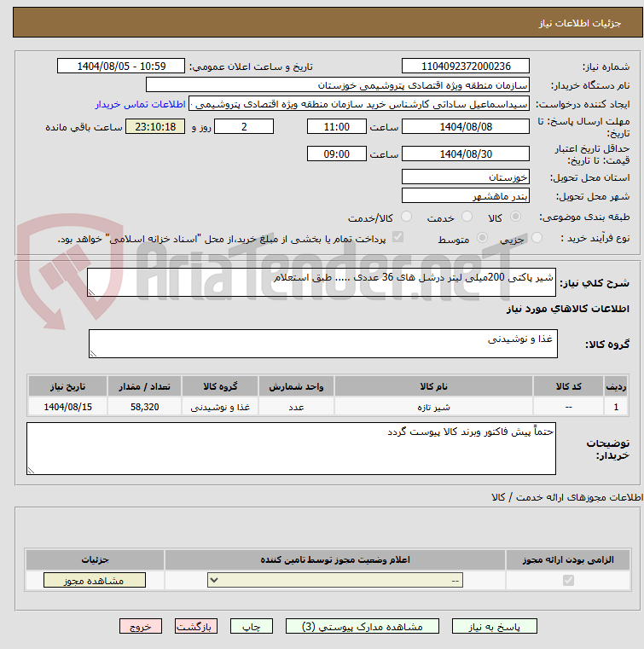The width and height of the screenshot is (644, 649).
Task: Click the استان محل تحویل خوزستان field
Action: point(466,177)
